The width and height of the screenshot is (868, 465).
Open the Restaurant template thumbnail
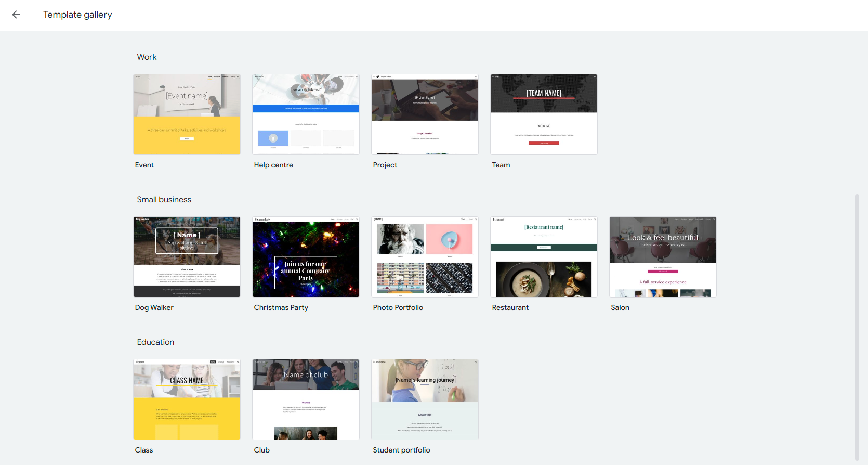coord(544,257)
